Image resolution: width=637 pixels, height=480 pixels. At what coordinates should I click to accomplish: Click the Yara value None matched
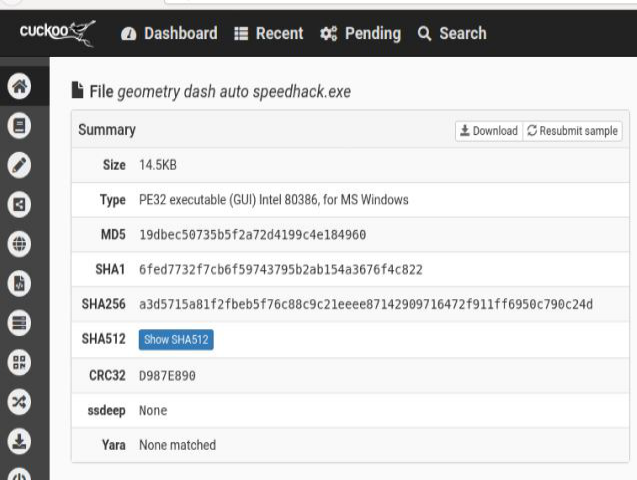point(178,445)
